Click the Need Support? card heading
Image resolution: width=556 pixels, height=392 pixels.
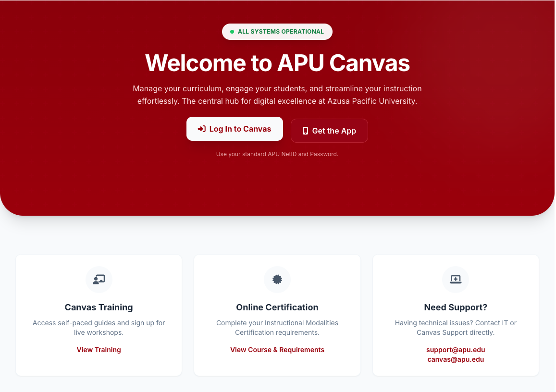click(x=456, y=307)
